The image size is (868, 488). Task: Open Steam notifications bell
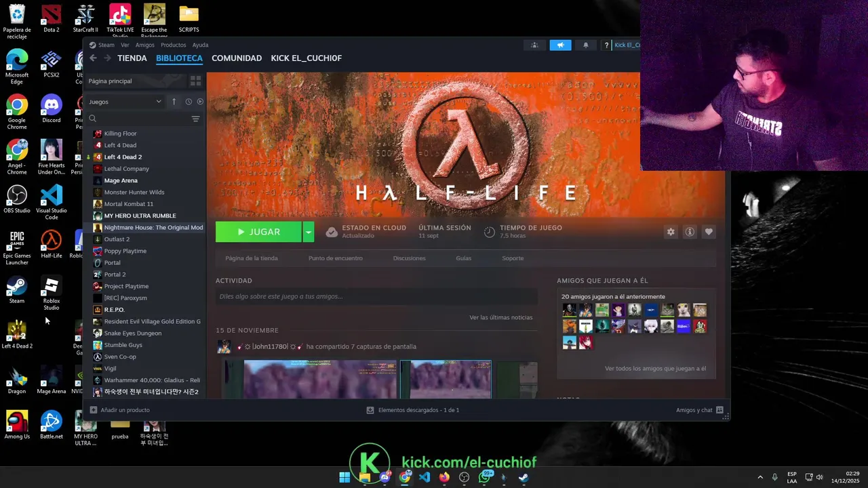point(586,45)
